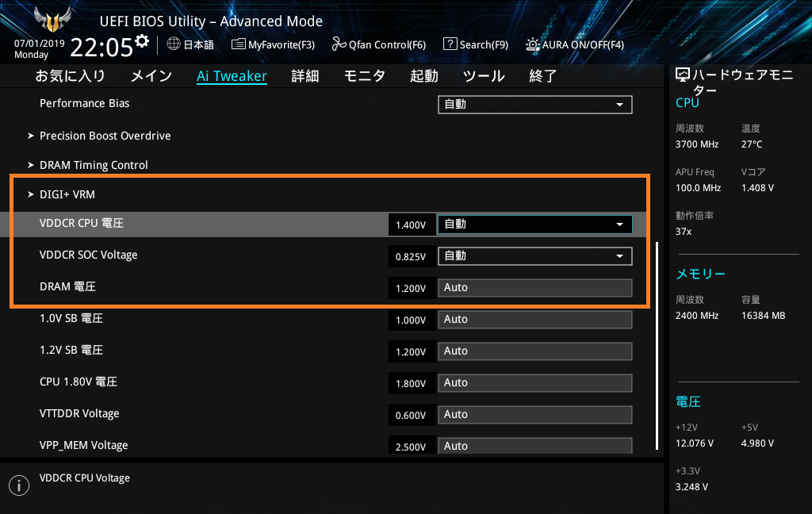The height and width of the screenshot is (514, 812).
Task: Click the 27°C CPU temperature reading
Action: tap(752, 144)
